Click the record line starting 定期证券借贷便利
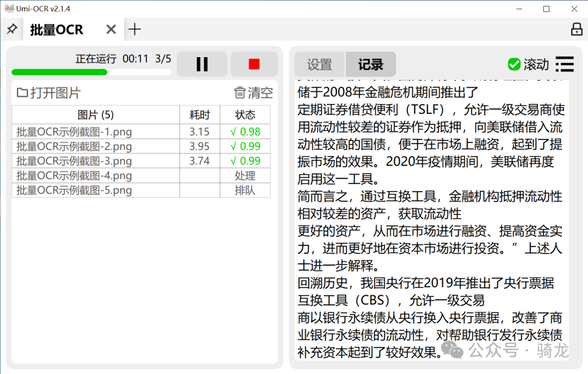The width and height of the screenshot is (588, 374). click(431, 109)
